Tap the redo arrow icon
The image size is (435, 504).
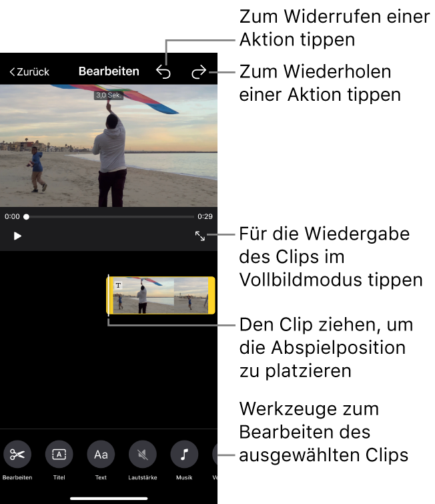tap(199, 71)
